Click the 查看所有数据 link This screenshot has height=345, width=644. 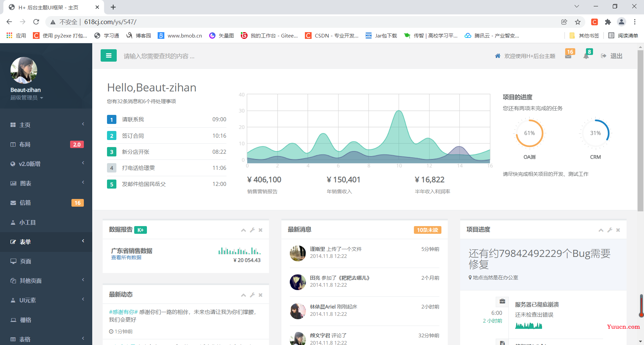pos(126,258)
